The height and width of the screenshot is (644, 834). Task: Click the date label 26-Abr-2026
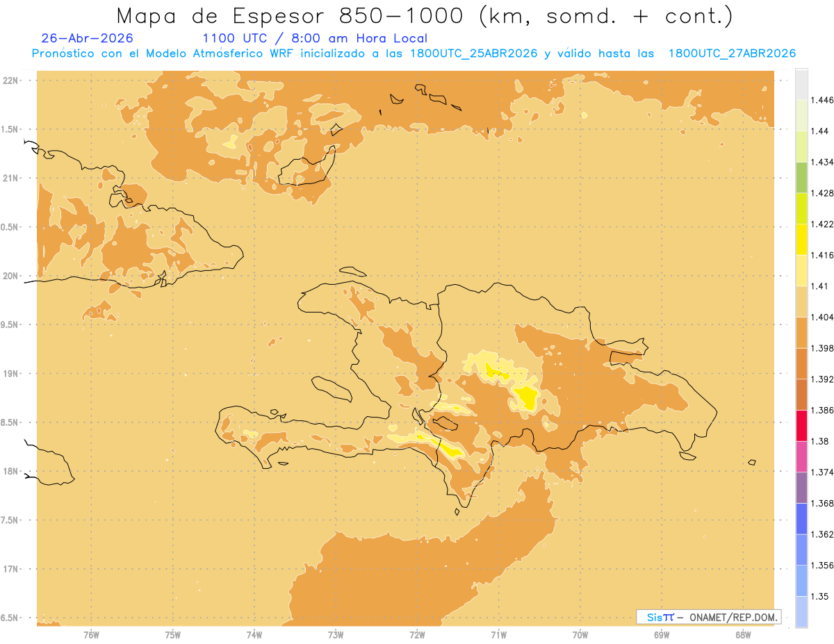pyautogui.click(x=87, y=38)
